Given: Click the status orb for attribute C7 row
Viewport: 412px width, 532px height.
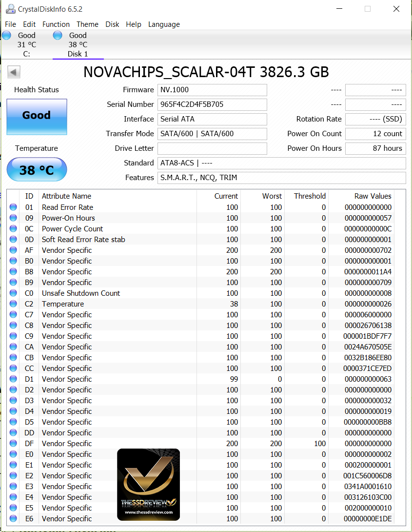Looking at the screenshot, I should (x=13, y=314).
